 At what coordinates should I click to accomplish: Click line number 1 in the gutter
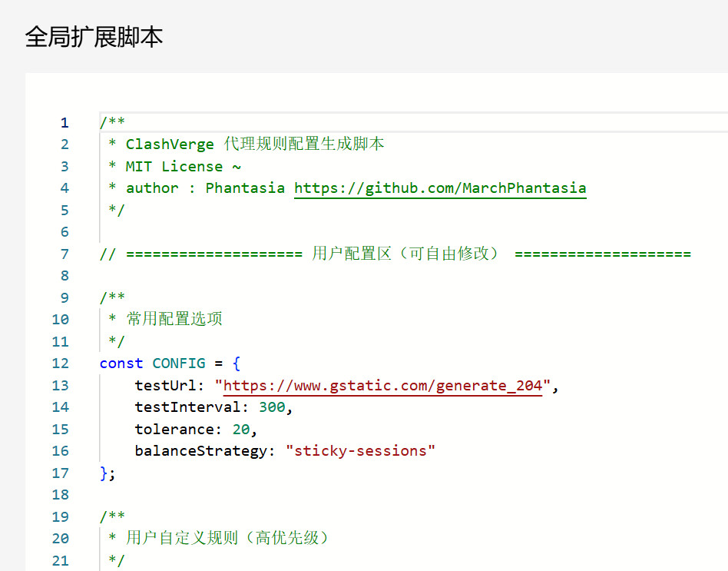pos(65,123)
